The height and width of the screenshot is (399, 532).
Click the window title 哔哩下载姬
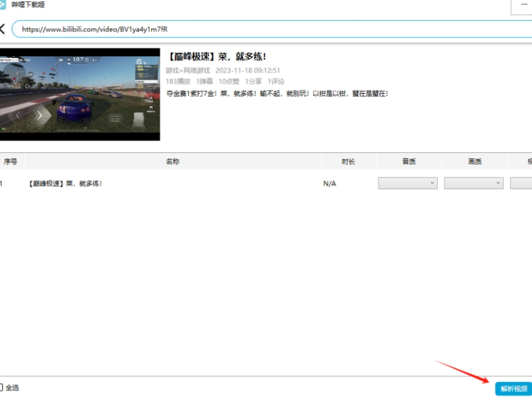point(28,5)
